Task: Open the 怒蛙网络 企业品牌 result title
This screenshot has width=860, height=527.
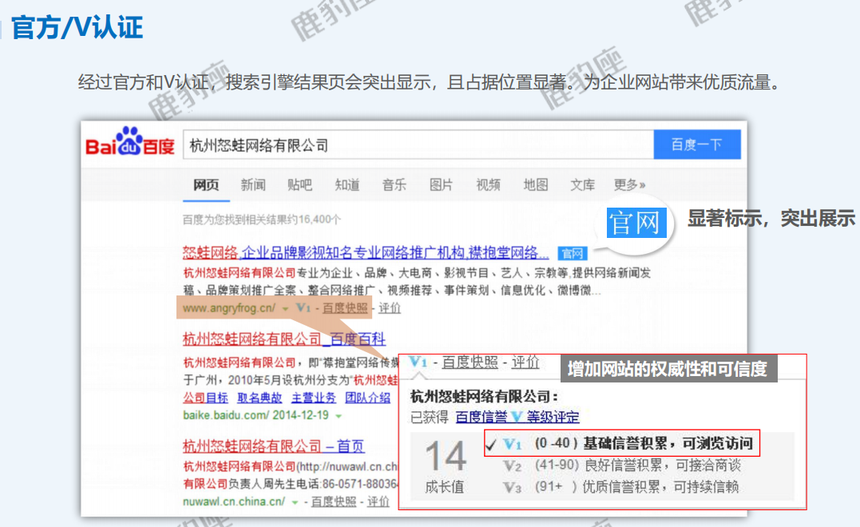Action: [365, 253]
